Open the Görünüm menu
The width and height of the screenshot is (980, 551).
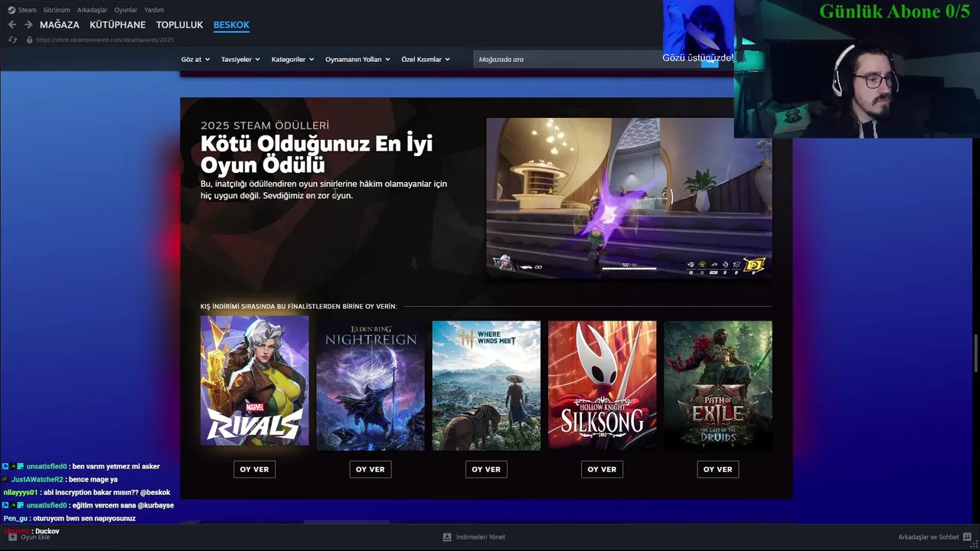57,10
